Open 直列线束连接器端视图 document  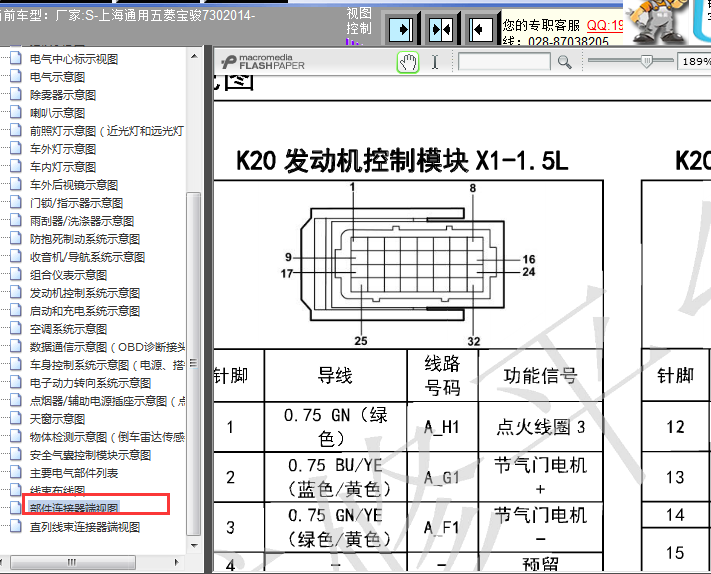[x=85, y=527]
